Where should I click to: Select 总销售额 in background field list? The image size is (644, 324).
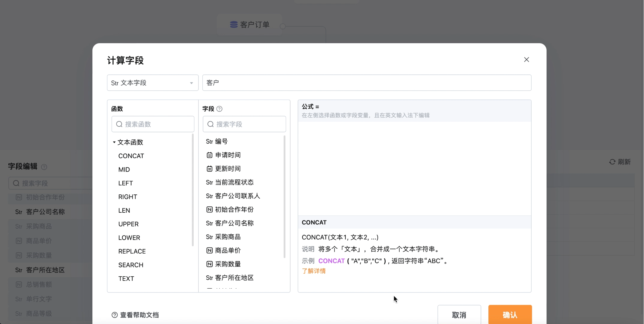click(x=34, y=284)
